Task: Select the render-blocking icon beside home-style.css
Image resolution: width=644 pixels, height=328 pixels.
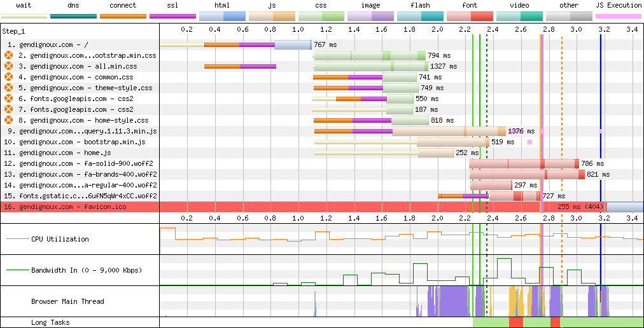Action: pos(8,120)
